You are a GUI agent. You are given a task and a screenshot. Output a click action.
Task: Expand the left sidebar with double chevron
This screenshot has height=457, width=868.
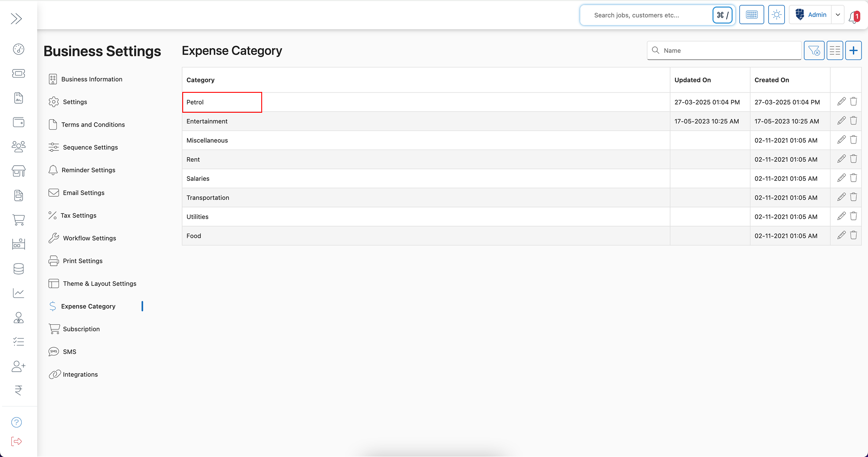pos(16,19)
